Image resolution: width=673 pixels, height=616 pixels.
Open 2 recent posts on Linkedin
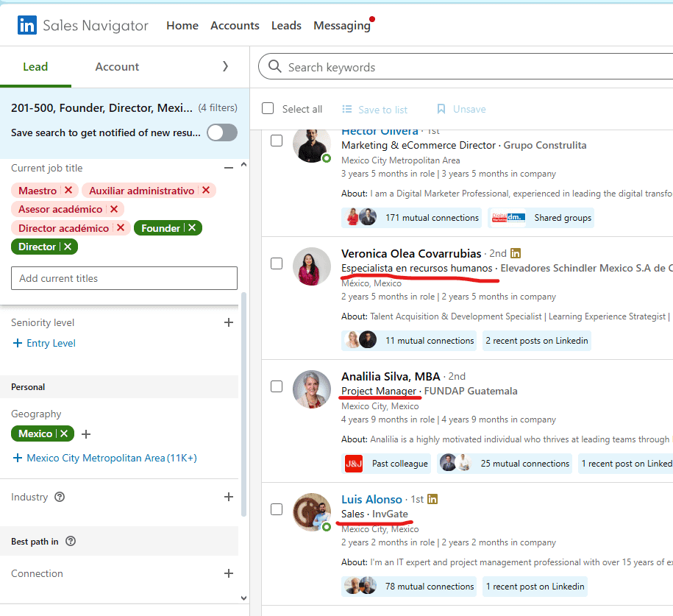tap(537, 341)
